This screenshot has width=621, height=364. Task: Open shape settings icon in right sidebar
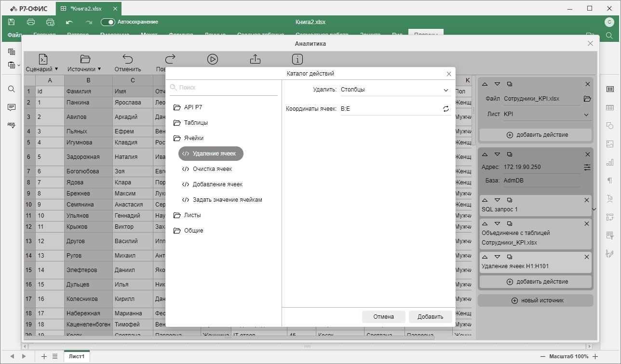pyautogui.click(x=610, y=126)
